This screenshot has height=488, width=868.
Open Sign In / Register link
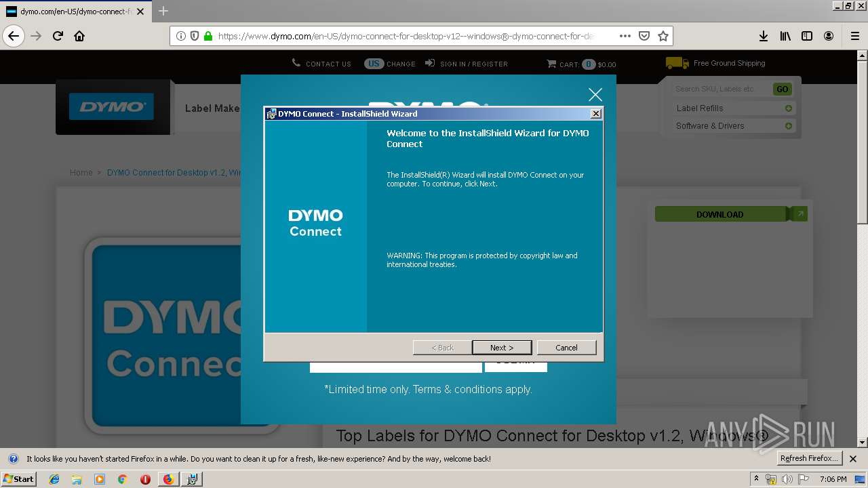pos(467,64)
